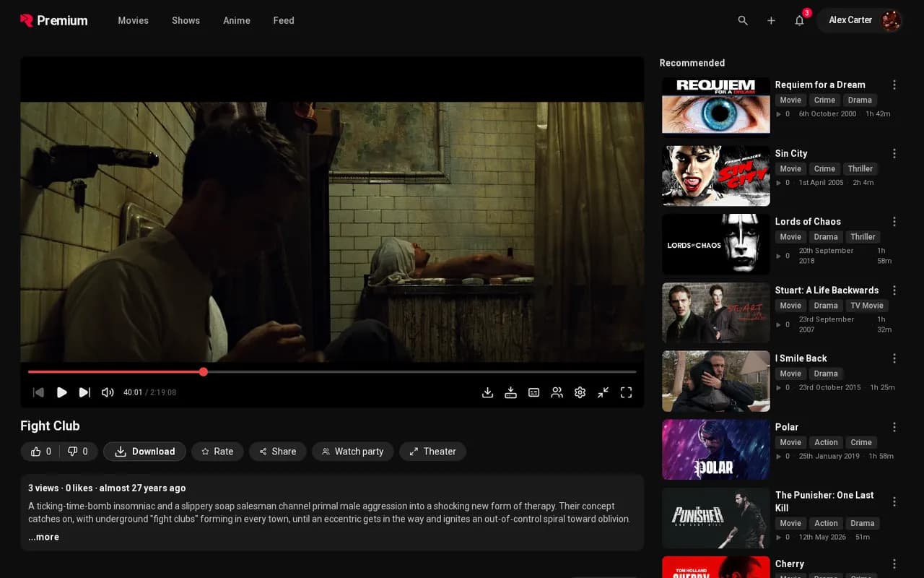Click the plus add icon in header

(771, 20)
